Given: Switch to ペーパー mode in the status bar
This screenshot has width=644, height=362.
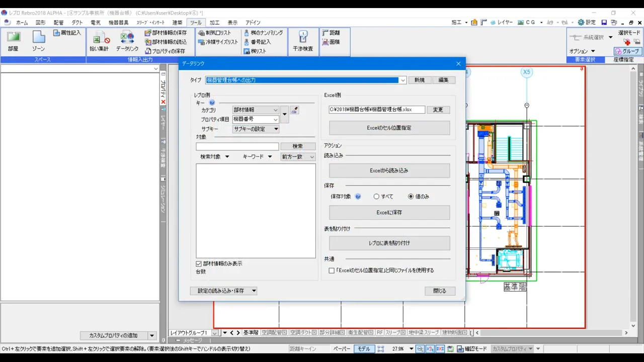Looking at the screenshot, I should (342, 349).
